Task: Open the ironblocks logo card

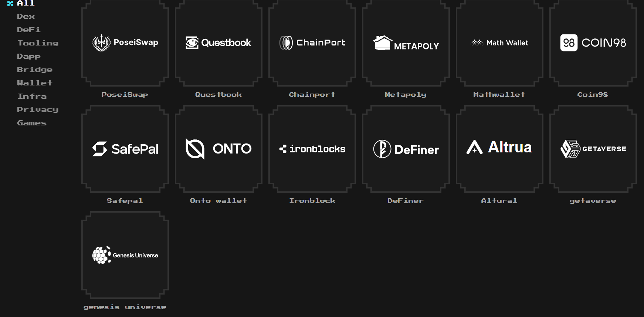Action: point(312,149)
